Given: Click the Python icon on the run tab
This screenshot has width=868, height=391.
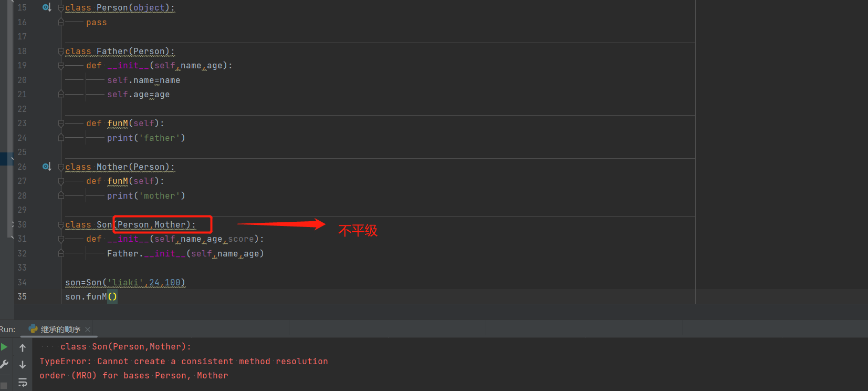Looking at the screenshot, I should (34, 329).
